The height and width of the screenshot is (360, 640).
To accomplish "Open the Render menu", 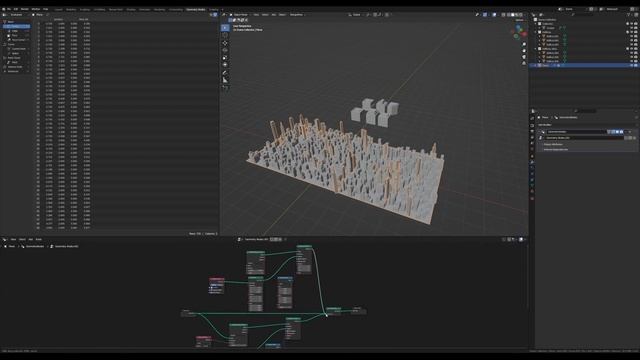I will (x=25, y=9).
